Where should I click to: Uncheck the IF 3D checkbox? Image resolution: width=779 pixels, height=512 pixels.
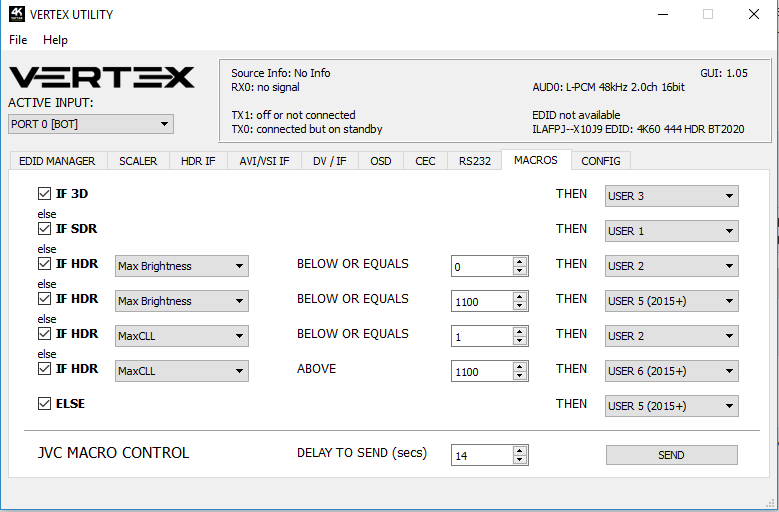click(44, 193)
